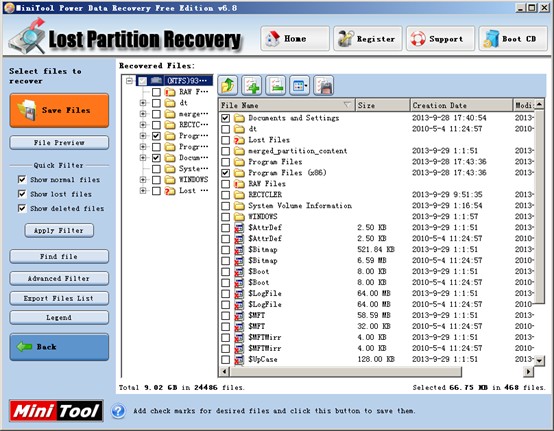
Task: Open the Advanced Filter dialog
Action: click(59, 278)
